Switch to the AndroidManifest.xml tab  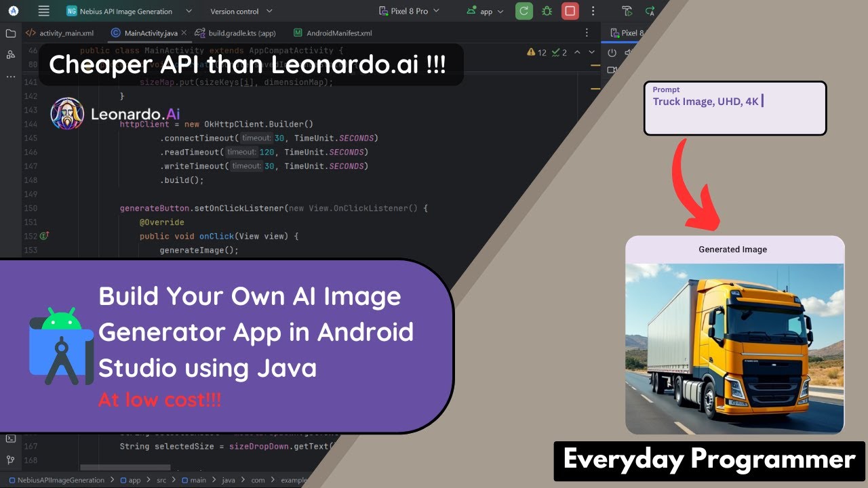pyautogui.click(x=333, y=33)
